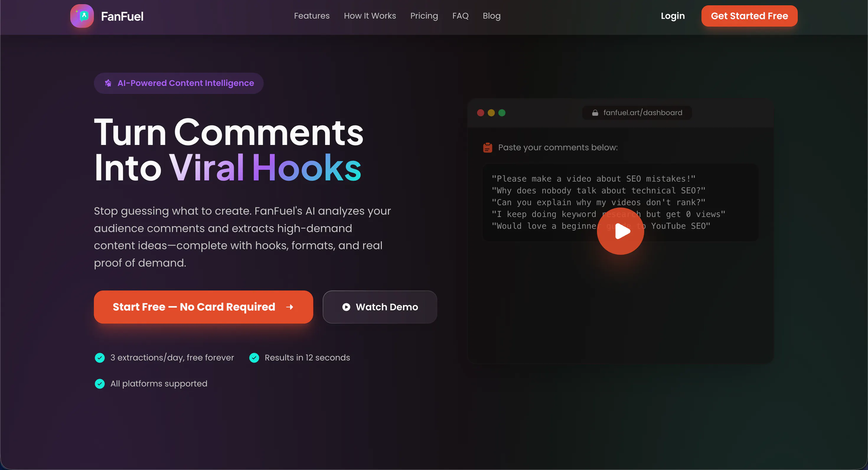Viewport: 868px width, 470px height.
Task: Click the Watch Demo button
Action: point(380,307)
